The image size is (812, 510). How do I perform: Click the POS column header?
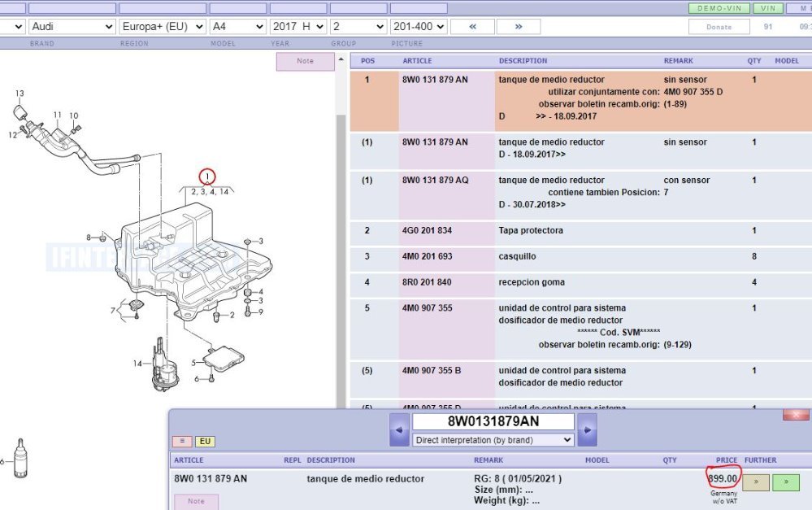[x=367, y=61]
